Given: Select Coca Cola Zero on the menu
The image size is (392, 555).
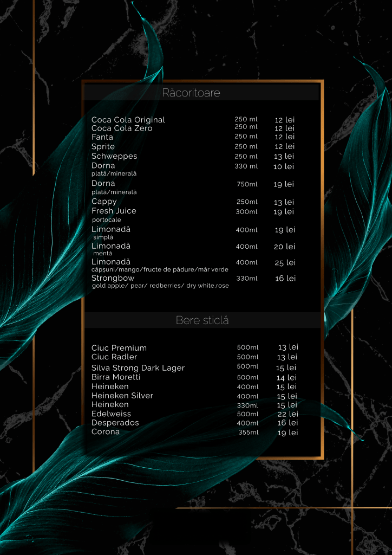Looking at the screenshot, I should (122, 128).
